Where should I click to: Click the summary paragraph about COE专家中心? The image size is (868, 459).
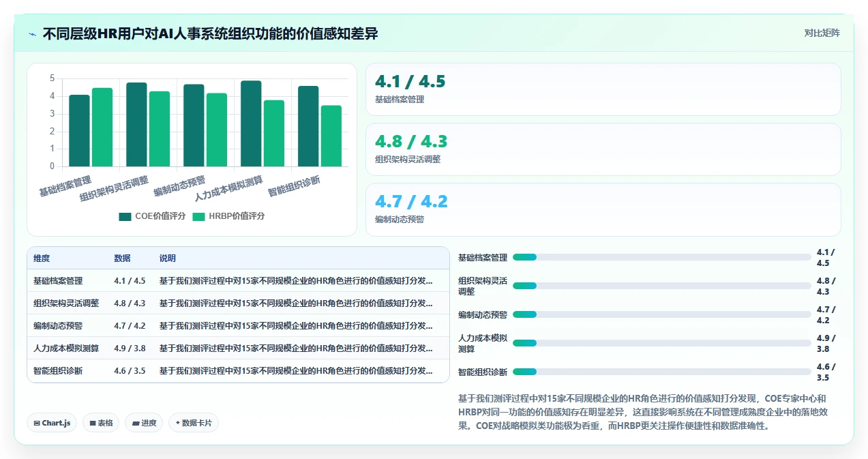[642, 412]
